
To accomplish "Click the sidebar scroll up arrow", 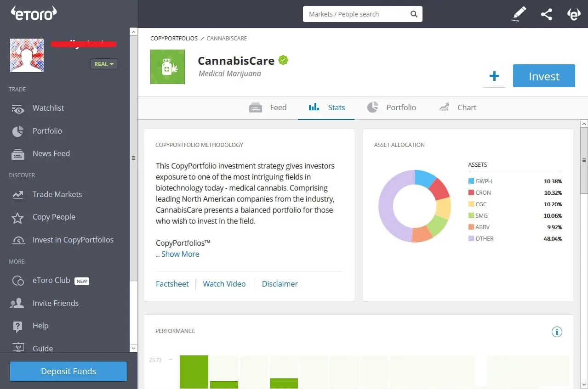I will pyautogui.click(x=133, y=32).
